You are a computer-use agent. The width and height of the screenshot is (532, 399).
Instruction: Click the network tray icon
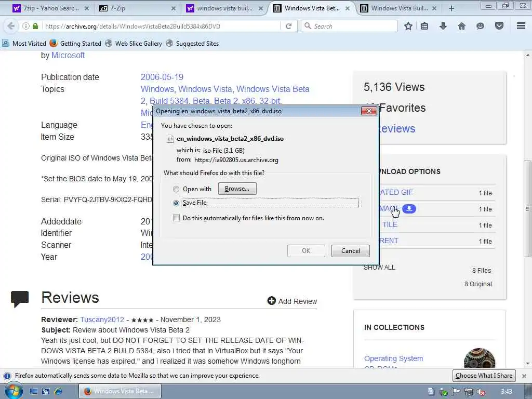[x=469, y=392]
